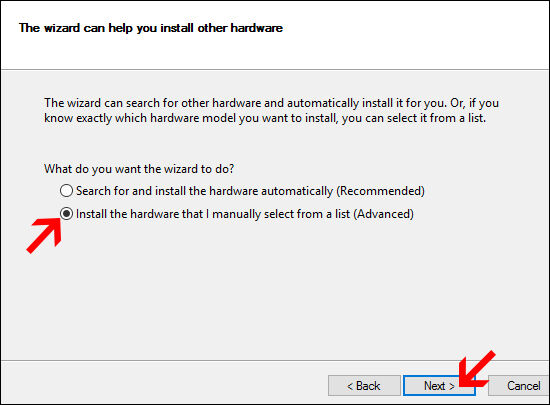
Task: Choose the manually select from list radio button
Action: 66,214
